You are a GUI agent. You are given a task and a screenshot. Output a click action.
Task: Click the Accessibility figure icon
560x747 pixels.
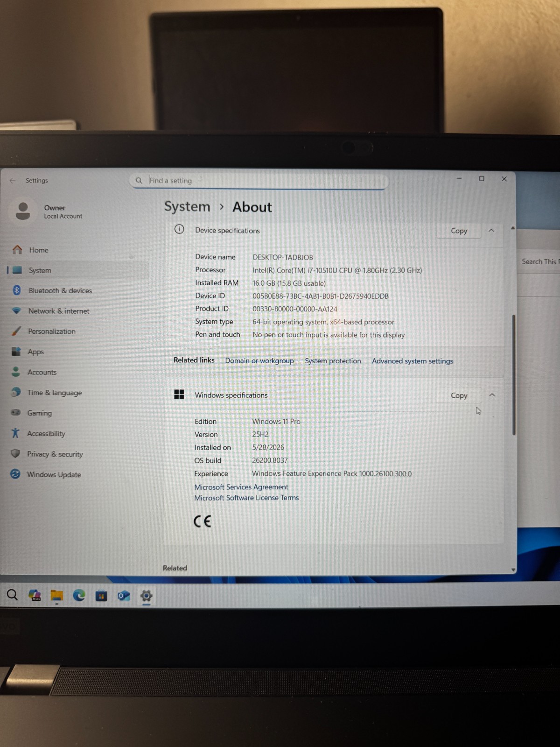point(15,433)
